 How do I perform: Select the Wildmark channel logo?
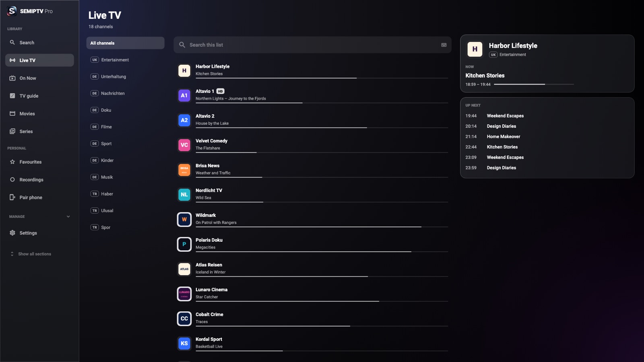184,220
